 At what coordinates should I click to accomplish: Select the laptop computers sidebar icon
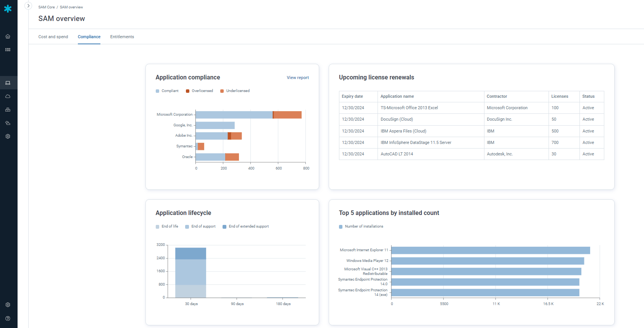tap(8, 83)
